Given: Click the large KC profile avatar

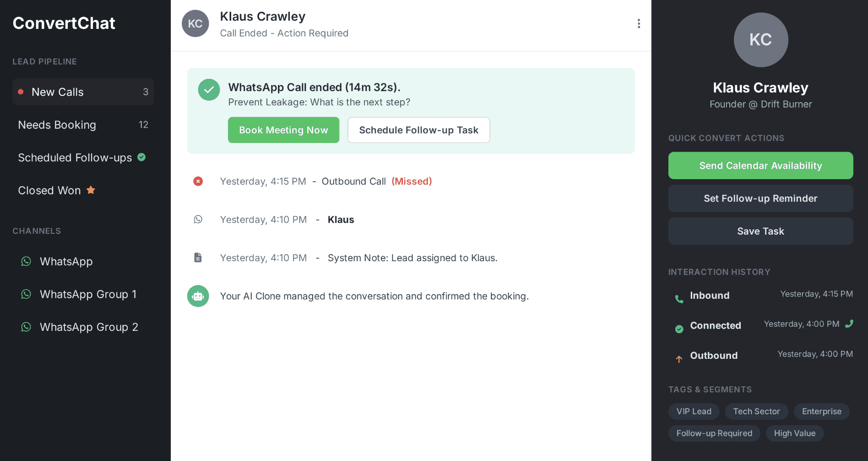Looking at the screenshot, I should 761,40.
